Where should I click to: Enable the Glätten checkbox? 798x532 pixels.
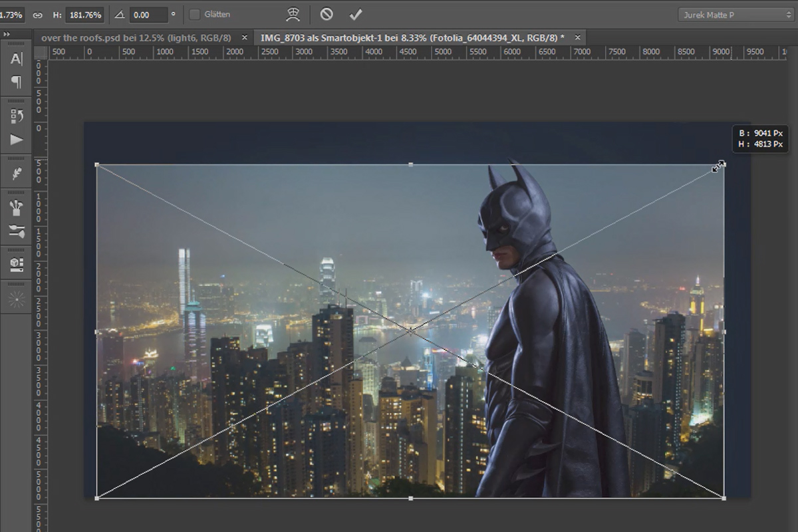[x=195, y=14]
